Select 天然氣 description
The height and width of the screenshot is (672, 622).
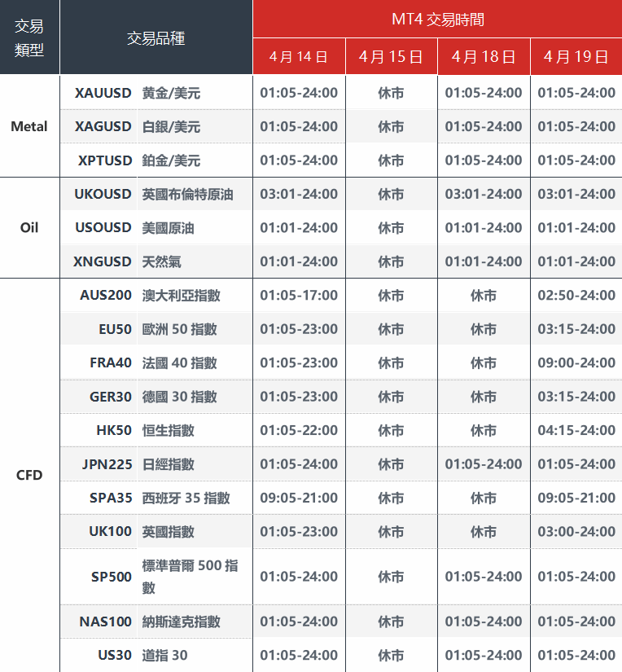click(161, 261)
